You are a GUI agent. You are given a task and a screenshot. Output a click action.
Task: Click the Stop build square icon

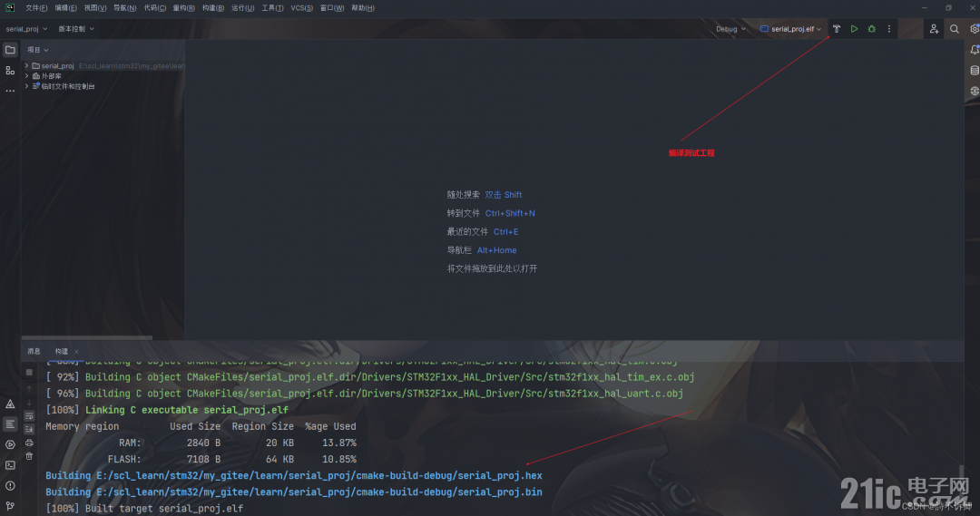(x=29, y=373)
